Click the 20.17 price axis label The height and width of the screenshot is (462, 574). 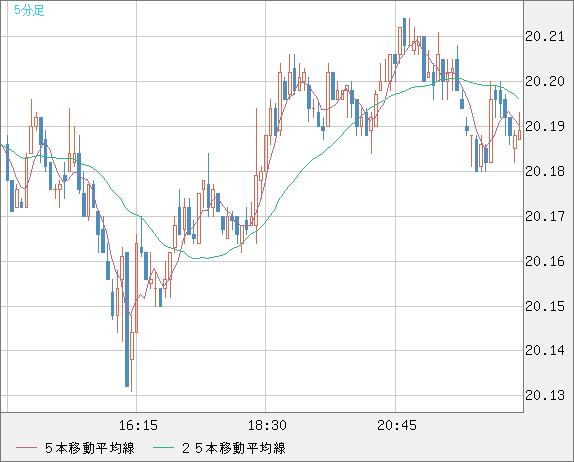pyautogui.click(x=545, y=217)
